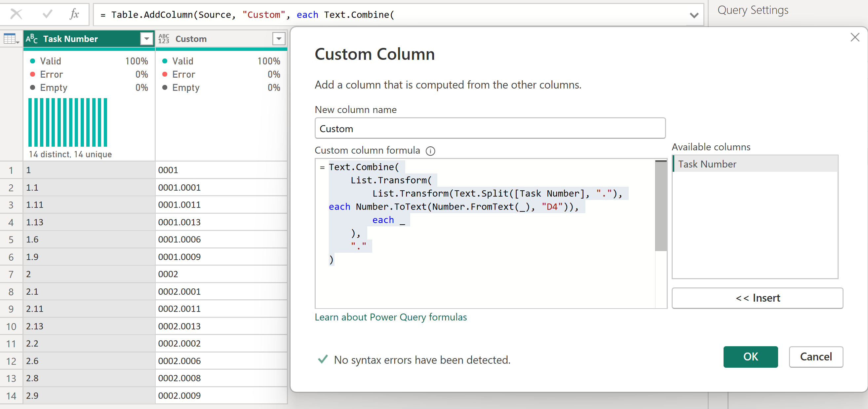Select row number 14
Image resolution: width=868 pixels, height=409 pixels.
tap(11, 395)
